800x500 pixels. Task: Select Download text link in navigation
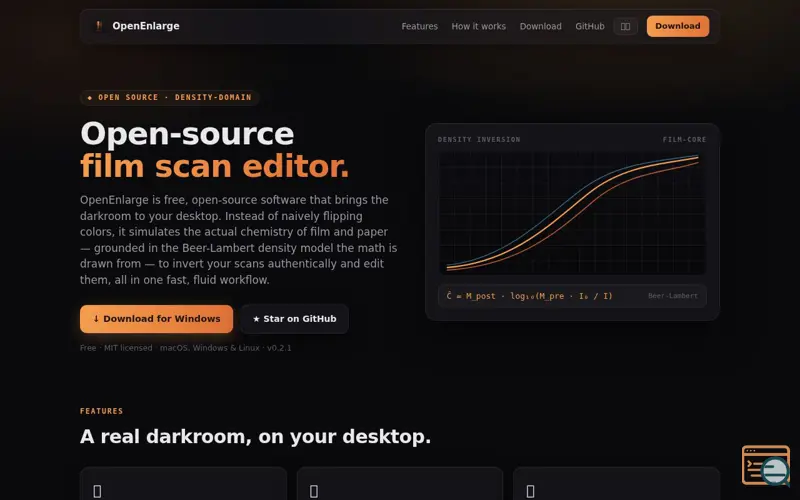click(540, 26)
